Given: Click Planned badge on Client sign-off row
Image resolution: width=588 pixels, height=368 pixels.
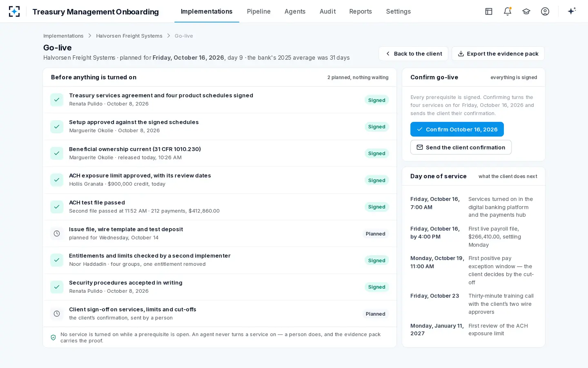Looking at the screenshot, I should [375, 314].
